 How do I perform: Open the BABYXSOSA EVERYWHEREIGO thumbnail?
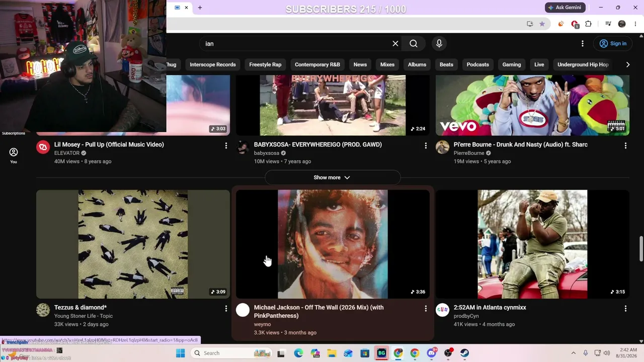coord(333,105)
